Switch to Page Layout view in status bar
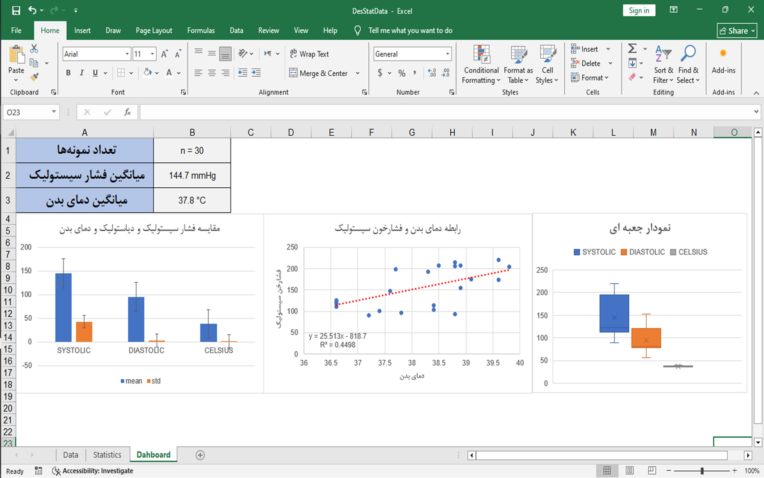 coord(630,470)
